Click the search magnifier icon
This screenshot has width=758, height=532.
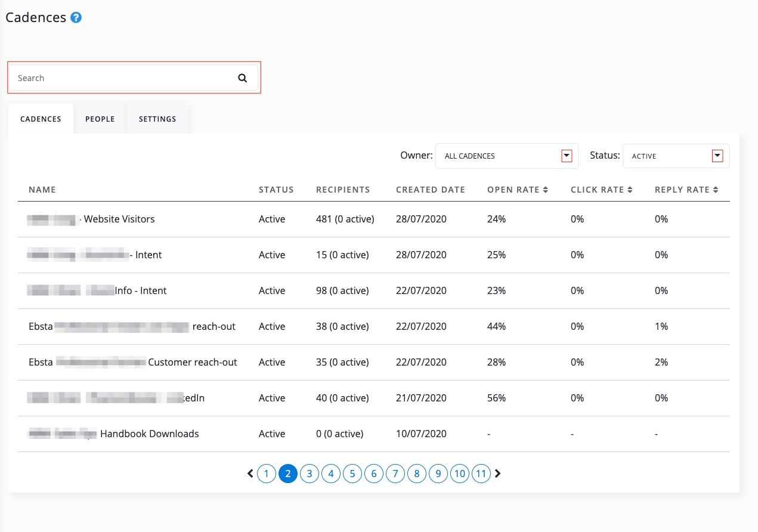[242, 78]
